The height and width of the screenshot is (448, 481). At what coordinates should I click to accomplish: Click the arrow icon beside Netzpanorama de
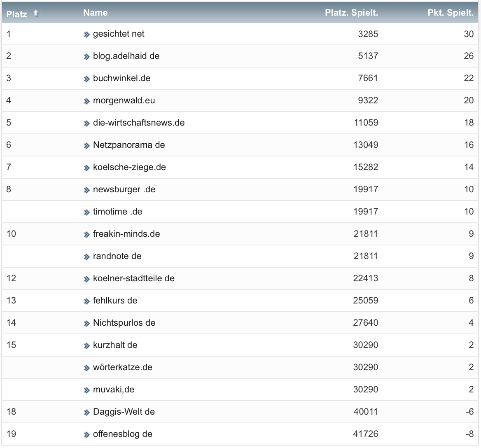(x=86, y=146)
